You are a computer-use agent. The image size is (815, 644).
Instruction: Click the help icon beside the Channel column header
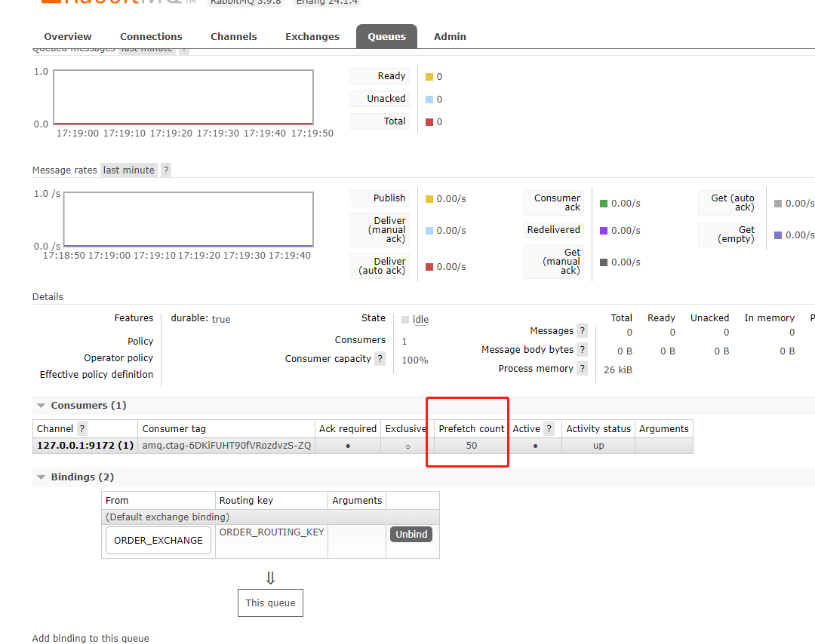pos(81,428)
